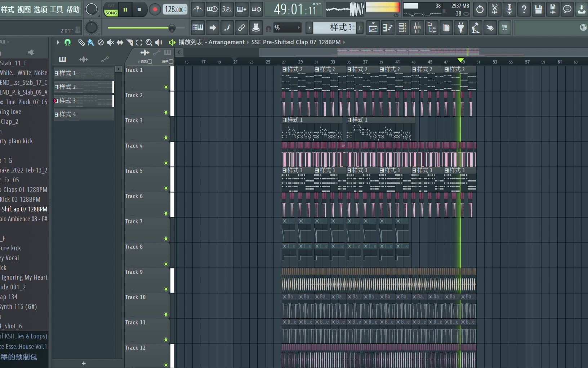
Task: Open 选项 menu
Action: pyautogui.click(x=40, y=10)
